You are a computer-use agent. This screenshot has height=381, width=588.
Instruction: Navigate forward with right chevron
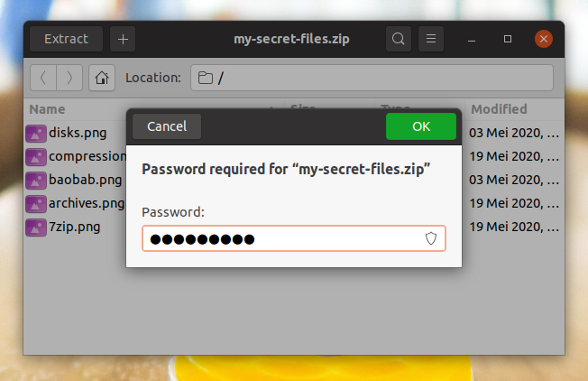[69, 78]
